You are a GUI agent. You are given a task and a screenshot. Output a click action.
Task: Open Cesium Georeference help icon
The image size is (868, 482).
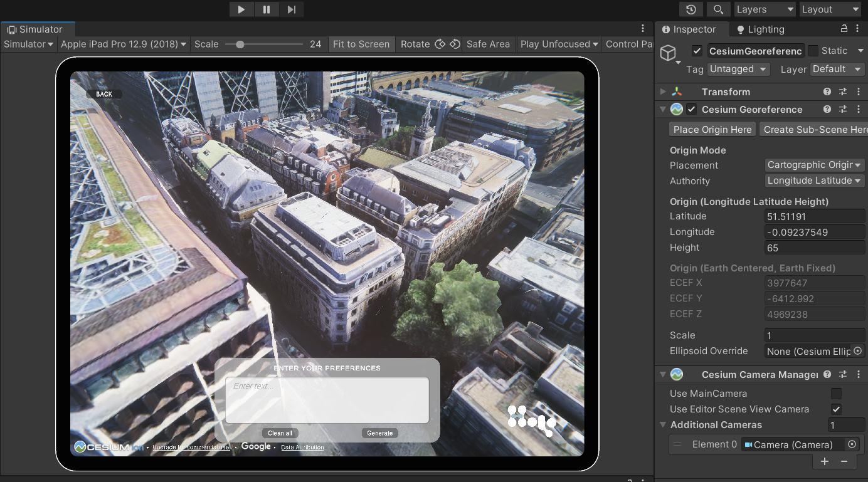pos(827,109)
